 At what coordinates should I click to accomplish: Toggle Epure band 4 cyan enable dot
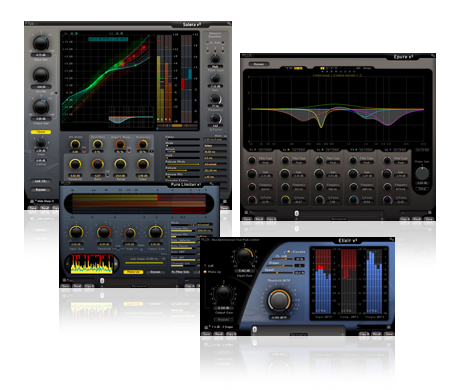[x=356, y=150]
